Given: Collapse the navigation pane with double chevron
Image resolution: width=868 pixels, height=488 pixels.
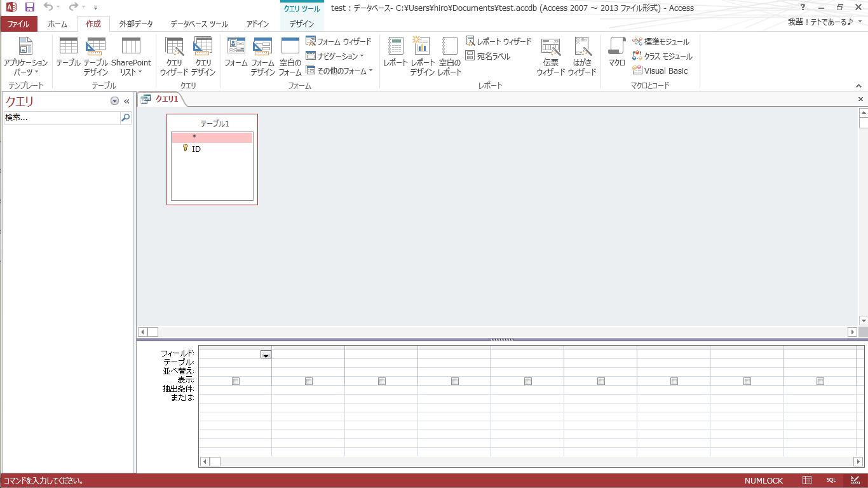Looking at the screenshot, I should tap(126, 101).
